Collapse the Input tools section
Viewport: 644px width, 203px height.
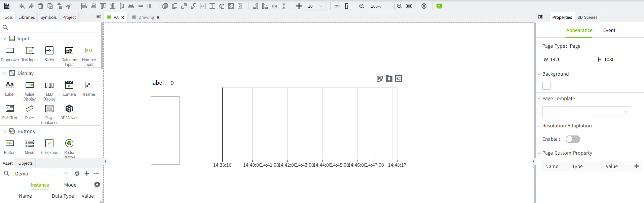[5, 39]
